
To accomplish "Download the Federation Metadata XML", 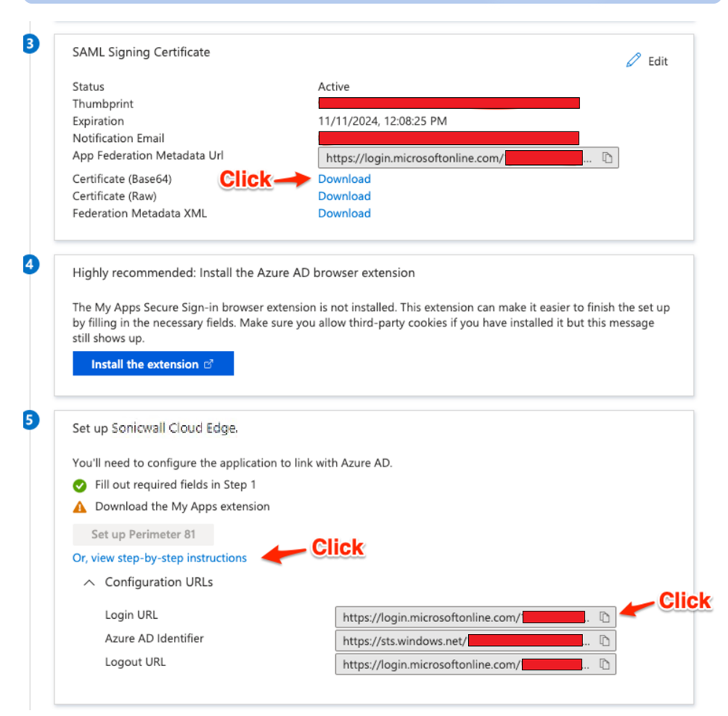I will pyautogui.click(x=344, y=214).
